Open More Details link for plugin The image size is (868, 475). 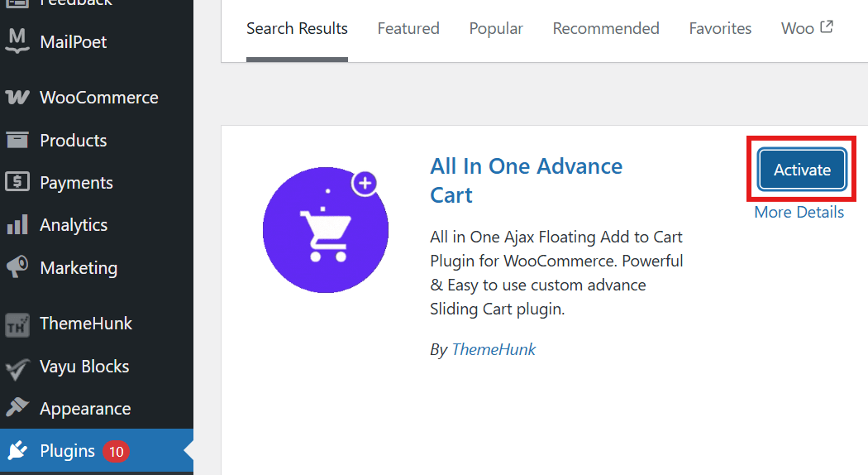click(x=799, y=213)
